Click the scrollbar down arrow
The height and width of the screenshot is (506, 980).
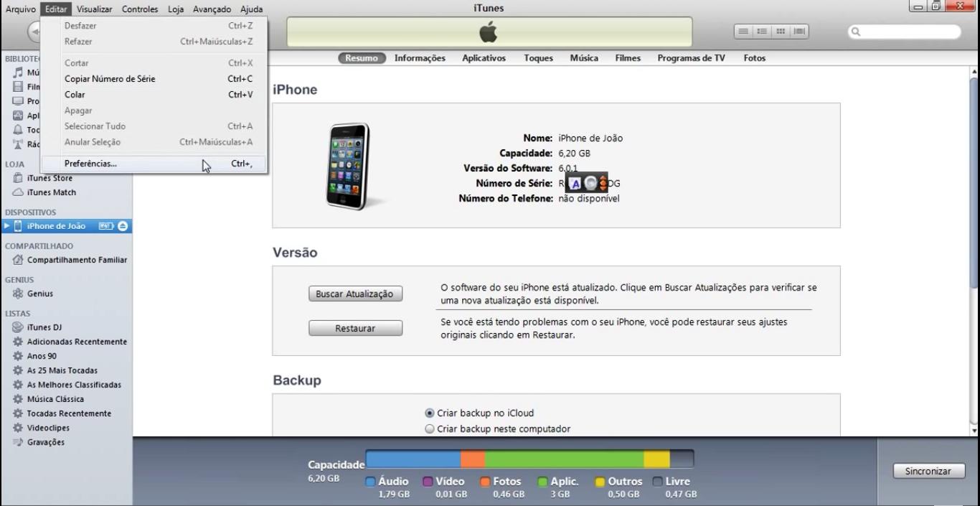pyautogui.click(x=974, y=431)
